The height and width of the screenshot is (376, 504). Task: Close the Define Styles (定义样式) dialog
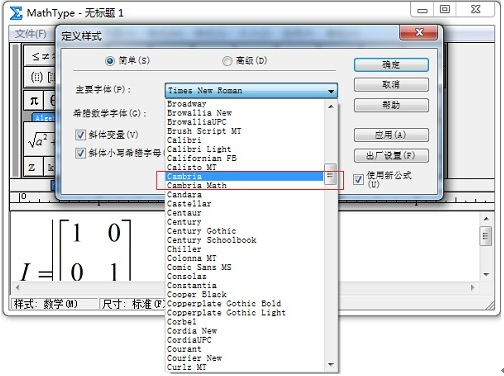point(419,33)
